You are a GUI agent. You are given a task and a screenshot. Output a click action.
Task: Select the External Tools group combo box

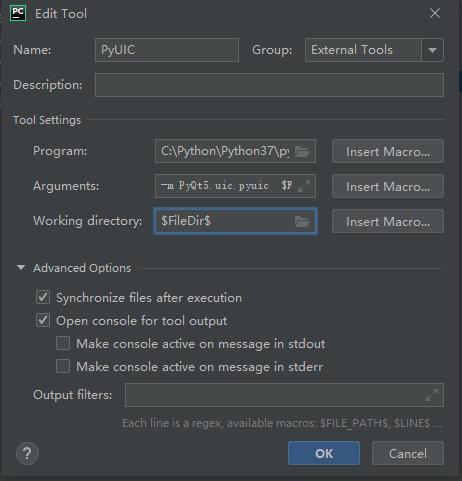tap(374, 50)
